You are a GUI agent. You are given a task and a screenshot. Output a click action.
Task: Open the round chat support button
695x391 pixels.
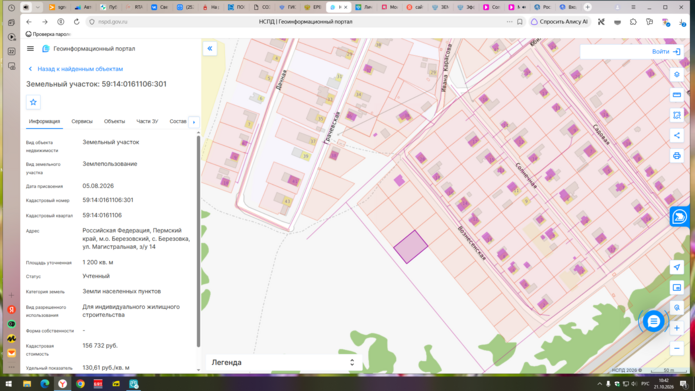[x=653, y=321]
